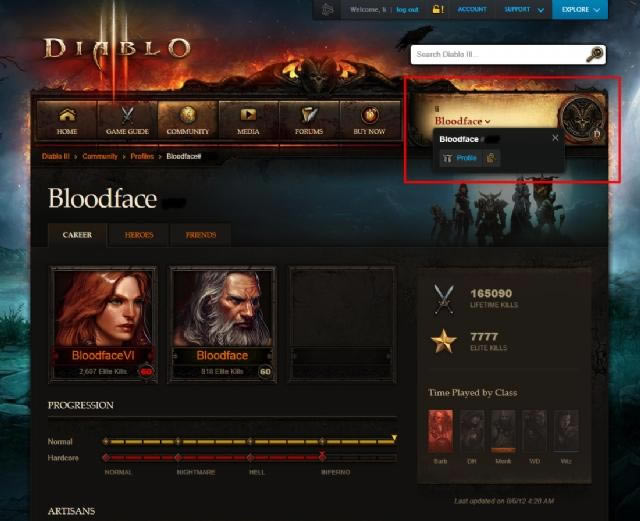Open the Media play icon
The width and height of the screenshot is (640, 521).
point(248,115)
